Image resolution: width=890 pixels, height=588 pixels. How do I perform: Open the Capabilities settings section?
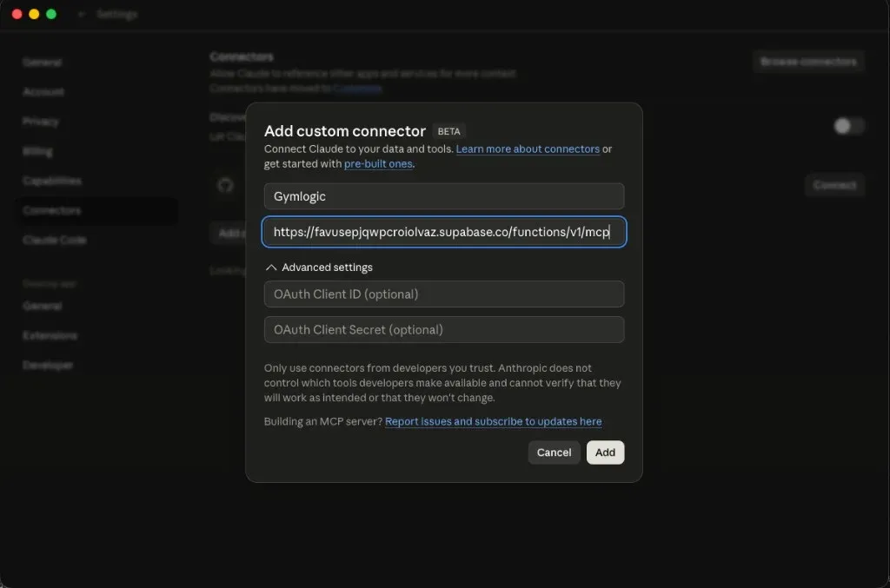[51, 181]
